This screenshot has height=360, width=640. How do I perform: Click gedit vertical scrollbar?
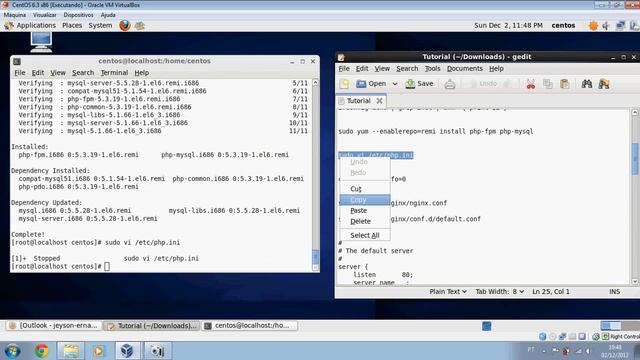(x=635, y=159)
